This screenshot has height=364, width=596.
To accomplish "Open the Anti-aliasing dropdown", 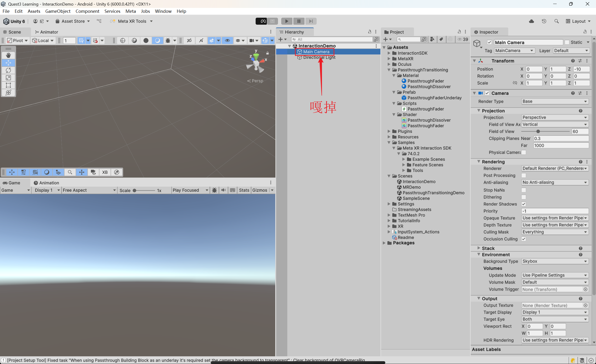I will point(554,182).
